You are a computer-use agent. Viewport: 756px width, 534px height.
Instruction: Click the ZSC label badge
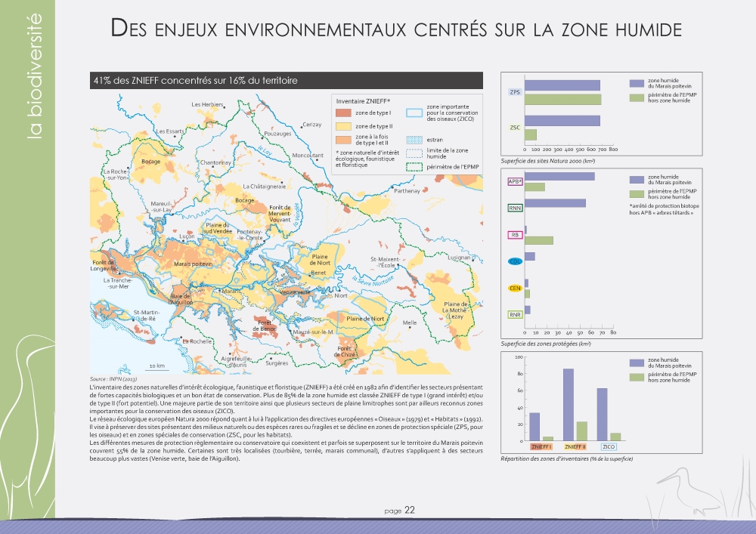coord(514,128)
